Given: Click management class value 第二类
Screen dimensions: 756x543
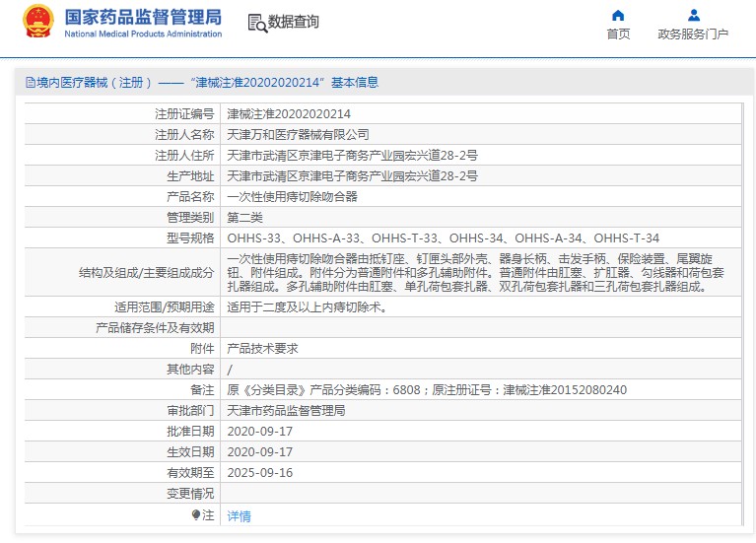Looking at the screenshot, I should (244, 218).
